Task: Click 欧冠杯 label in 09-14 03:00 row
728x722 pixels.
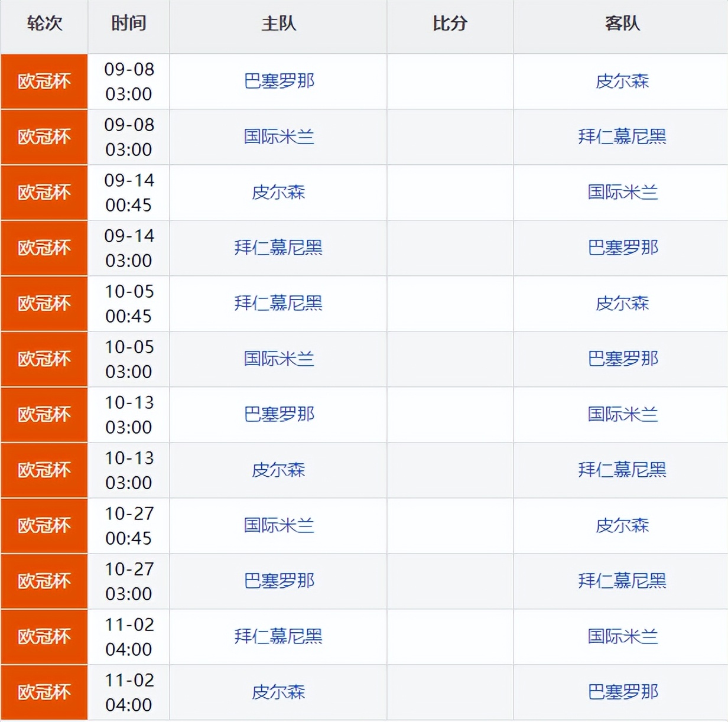Action: 44,248
